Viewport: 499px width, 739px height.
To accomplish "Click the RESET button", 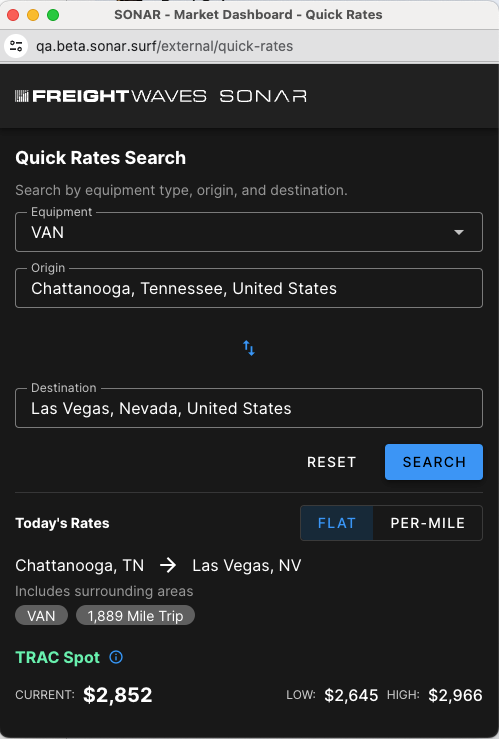I will pyautogui.click(x=332, y=462).
